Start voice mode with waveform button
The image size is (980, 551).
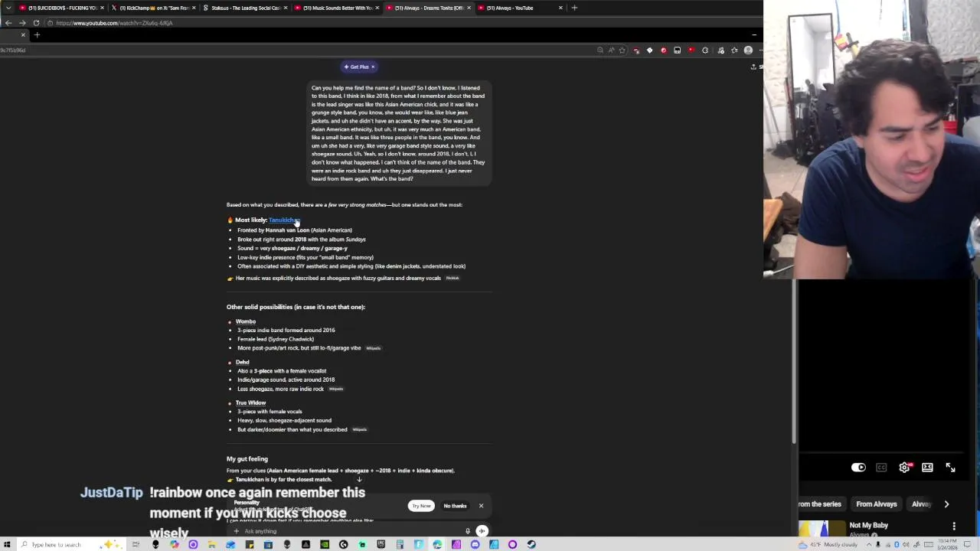482,531
